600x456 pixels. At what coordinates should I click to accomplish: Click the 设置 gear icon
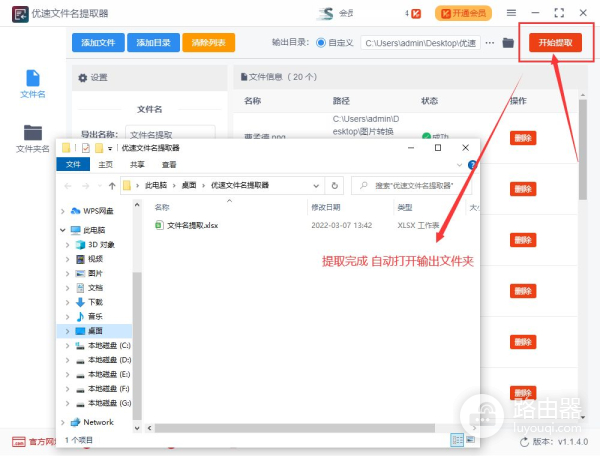83,78
